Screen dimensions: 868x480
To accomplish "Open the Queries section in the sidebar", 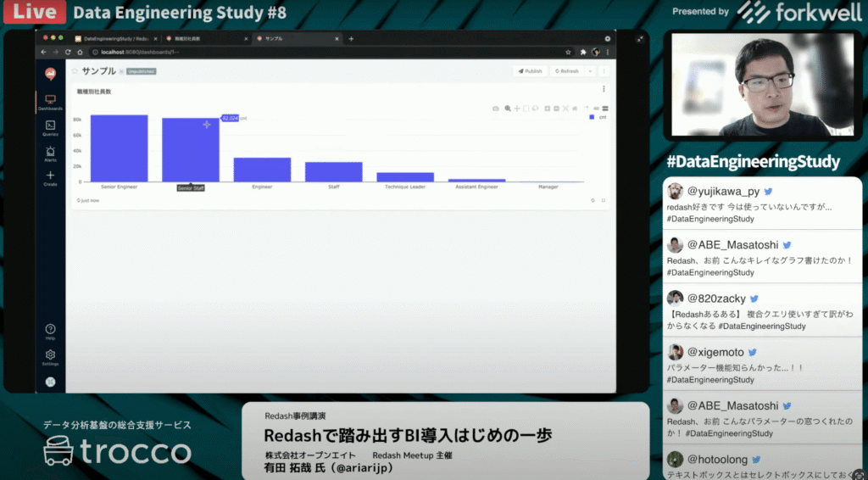I will [50, 127].
